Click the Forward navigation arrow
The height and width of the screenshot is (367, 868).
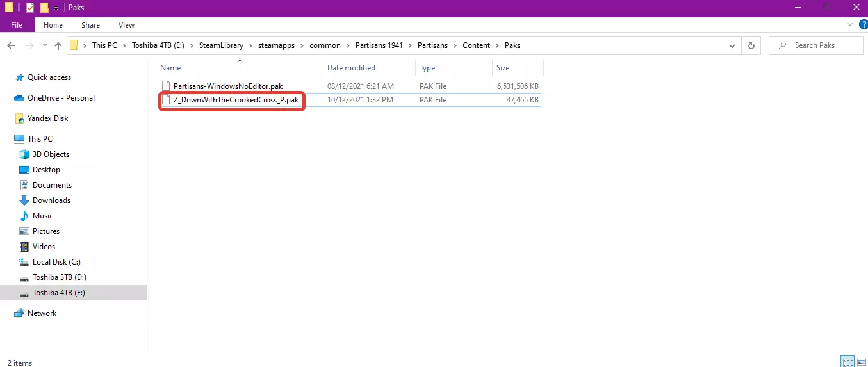(29, 45)
